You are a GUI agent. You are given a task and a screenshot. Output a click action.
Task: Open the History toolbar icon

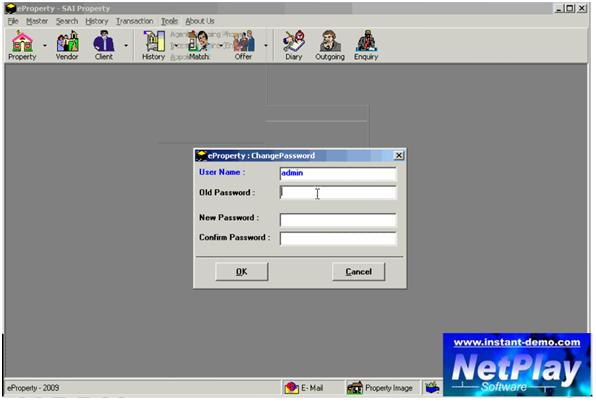(x=154, y=45)
